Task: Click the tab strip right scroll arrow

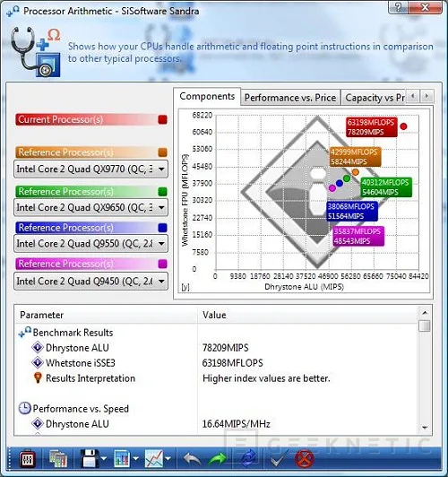Action: (426, 97)
